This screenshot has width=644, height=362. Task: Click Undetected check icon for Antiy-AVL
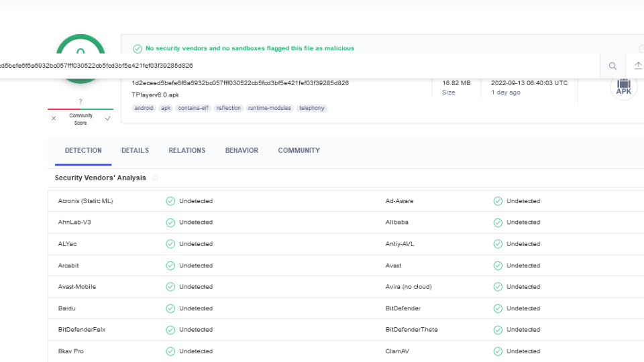coord(498,244)
